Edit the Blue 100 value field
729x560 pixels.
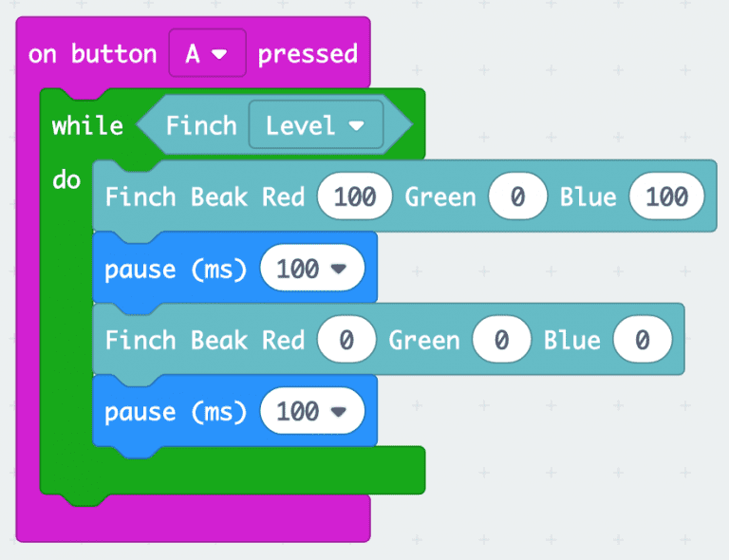665,197
